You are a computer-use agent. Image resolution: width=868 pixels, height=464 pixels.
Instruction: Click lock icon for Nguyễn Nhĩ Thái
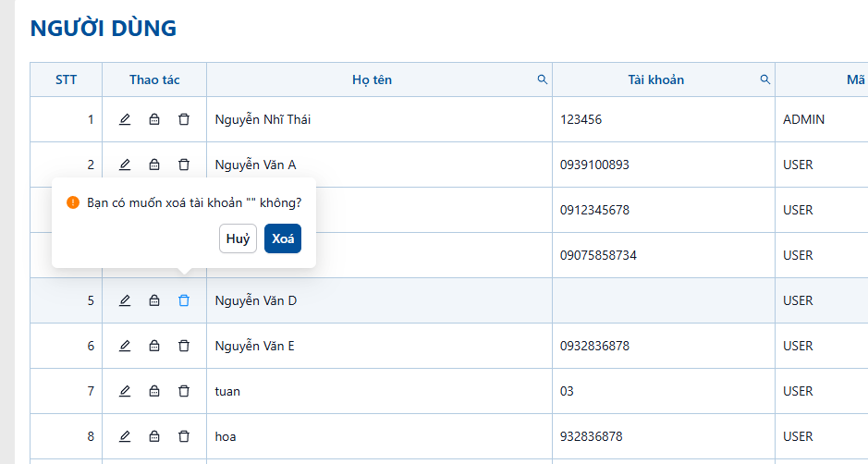(x=154, y=119)
